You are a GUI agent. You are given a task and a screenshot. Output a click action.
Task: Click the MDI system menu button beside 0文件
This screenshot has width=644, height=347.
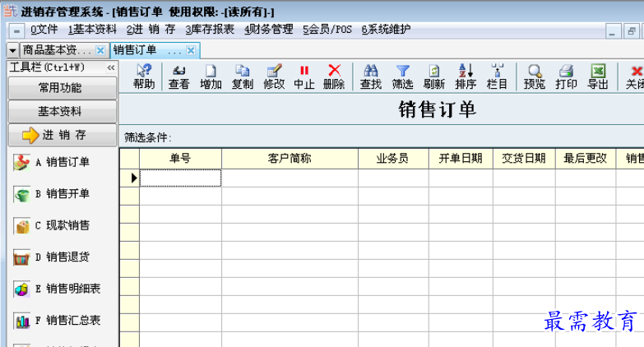coord(16,30)
